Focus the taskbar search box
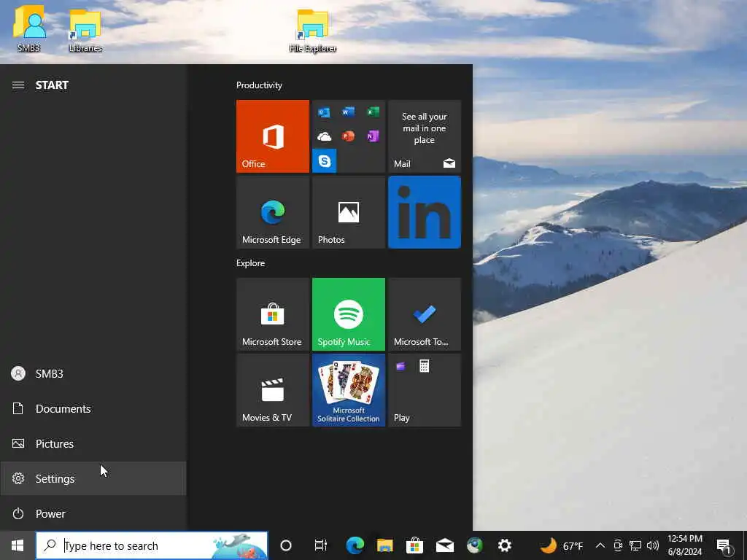 click(x=152, y=545)
